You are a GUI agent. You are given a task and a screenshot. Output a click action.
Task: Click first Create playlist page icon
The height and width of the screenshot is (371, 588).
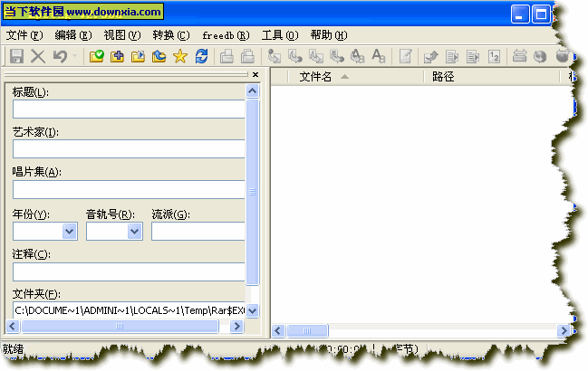[452, 56]
